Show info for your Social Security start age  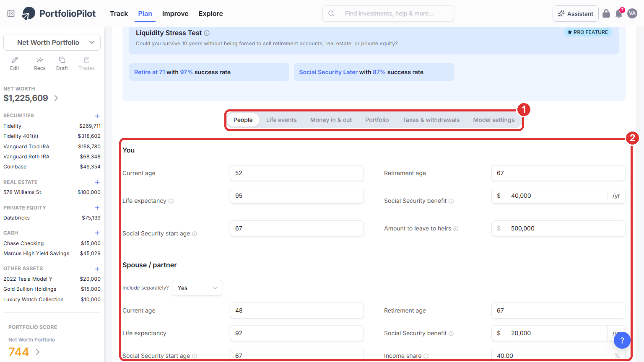[195, 234]
